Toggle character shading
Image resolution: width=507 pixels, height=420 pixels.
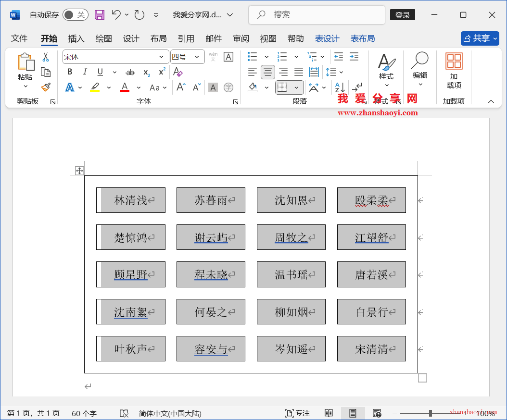(x=213, y=87)
